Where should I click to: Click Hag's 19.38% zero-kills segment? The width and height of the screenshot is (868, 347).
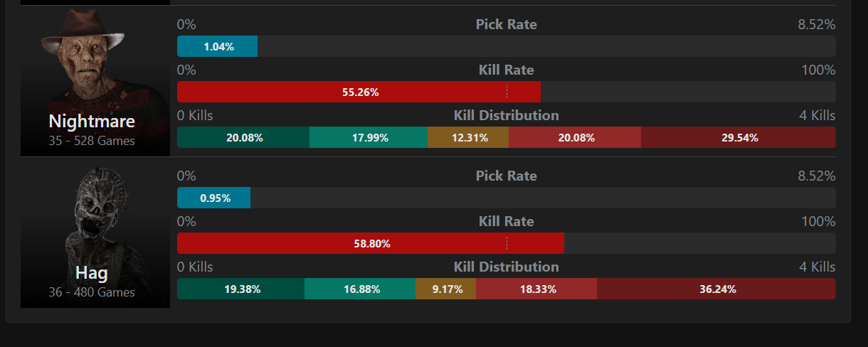click(x=240, y=289)
